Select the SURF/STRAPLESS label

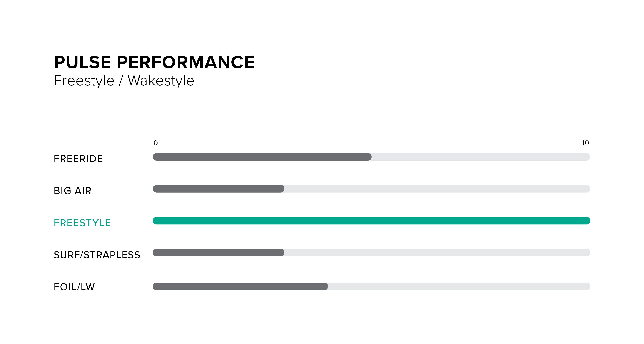97,255
